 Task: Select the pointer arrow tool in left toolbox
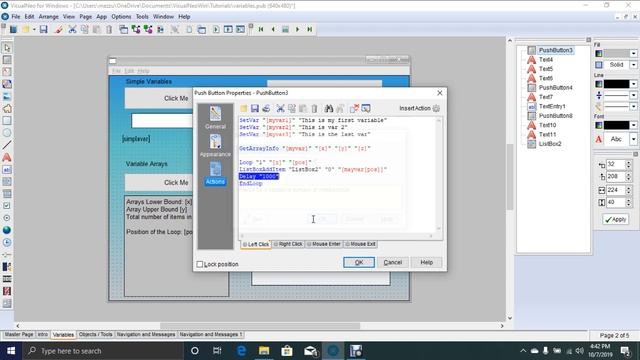[7, 48]
